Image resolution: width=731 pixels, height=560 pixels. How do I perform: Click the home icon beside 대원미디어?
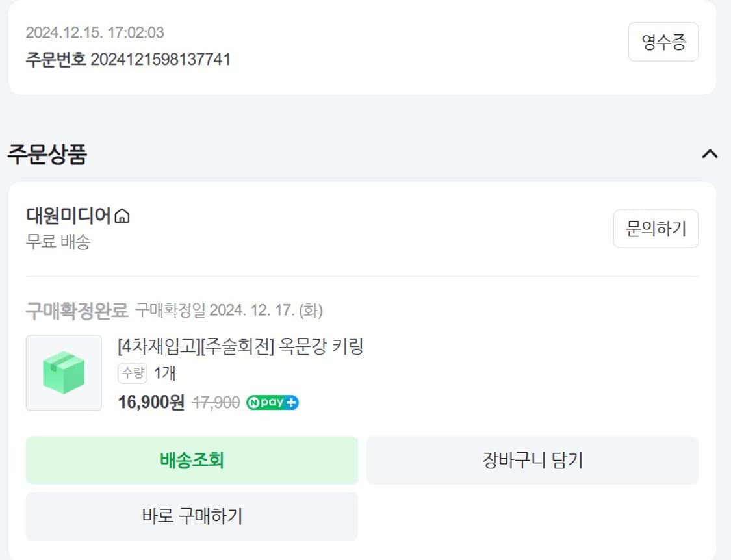(x=123, y=216)
